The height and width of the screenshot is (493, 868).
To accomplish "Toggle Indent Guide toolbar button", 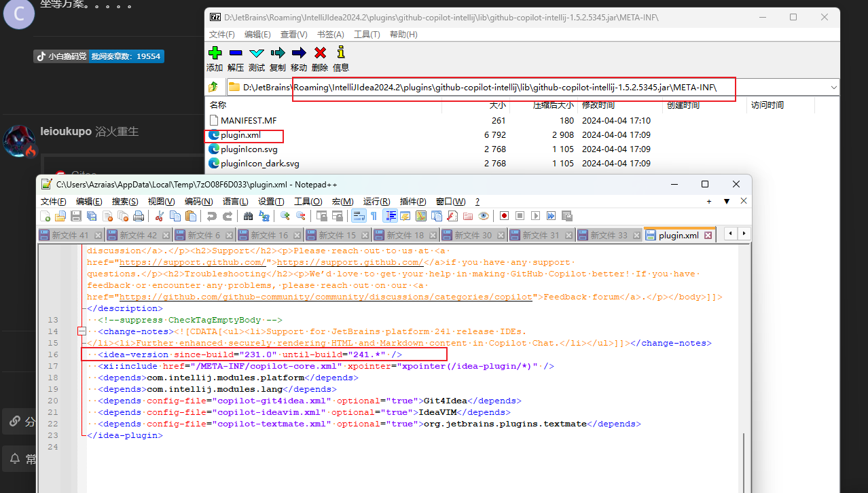I will [x=391, y=216].
